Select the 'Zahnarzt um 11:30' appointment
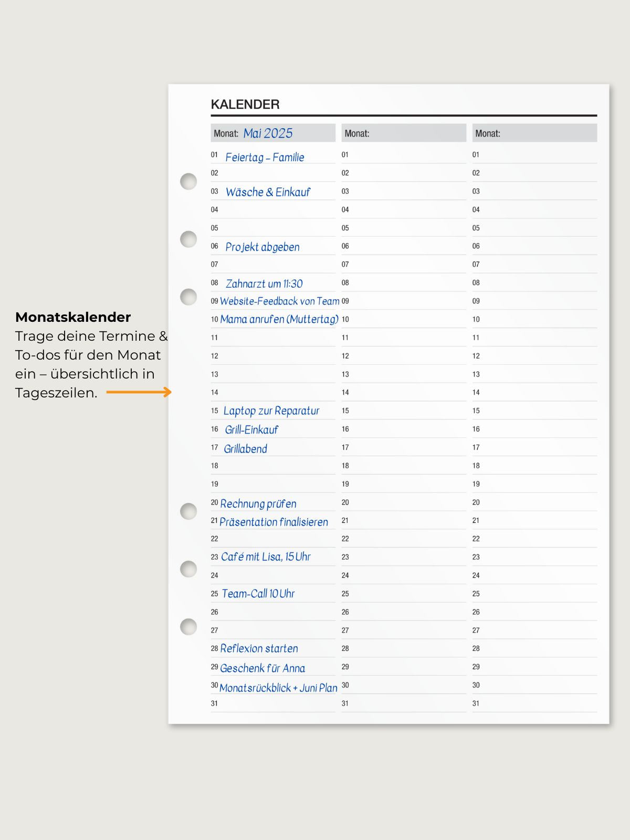Screen dimensions: 630x840 click(x=264, y=283)
